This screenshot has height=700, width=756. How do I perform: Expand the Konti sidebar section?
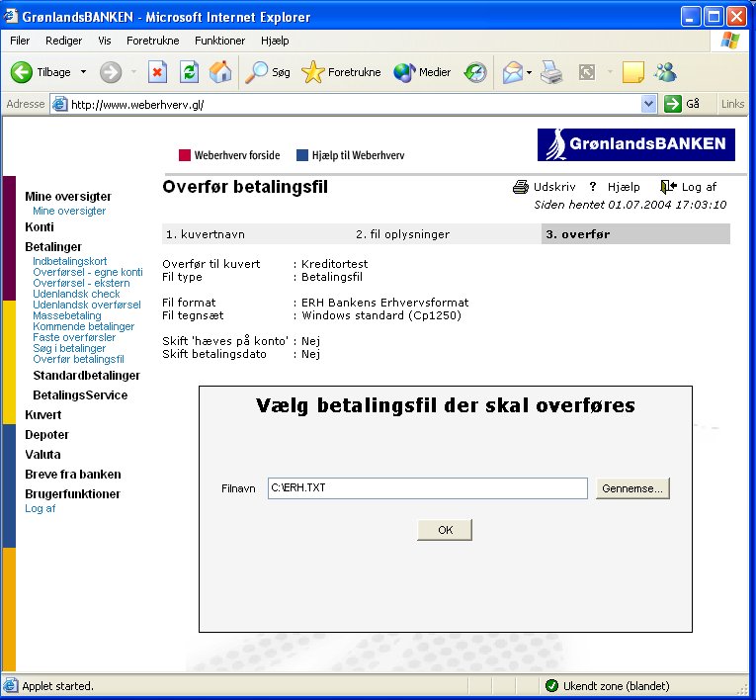[40, 226]
